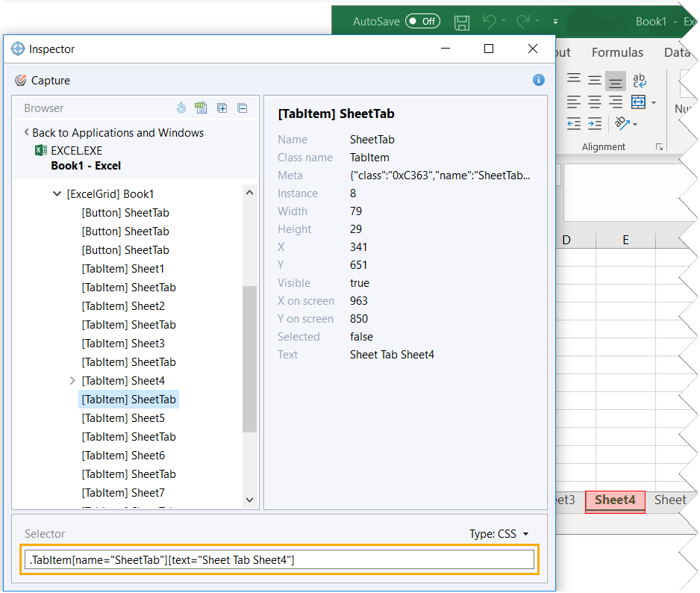Click into the Selector text field
The height and width of the screenshot is (593, 700).
pyautogui.click(x=279, y=560)
